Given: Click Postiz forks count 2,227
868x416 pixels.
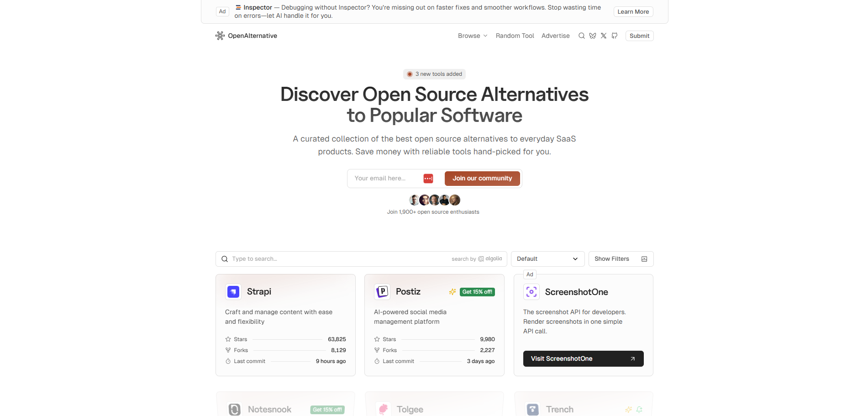Looking at the screenshot, I should pos(487,350).
